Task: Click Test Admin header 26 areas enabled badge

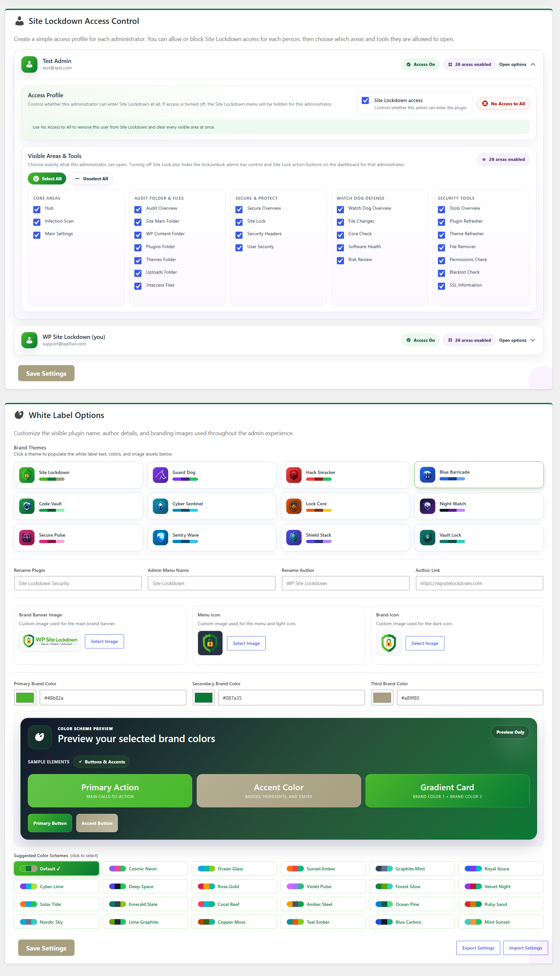Action: click(469, 64)
